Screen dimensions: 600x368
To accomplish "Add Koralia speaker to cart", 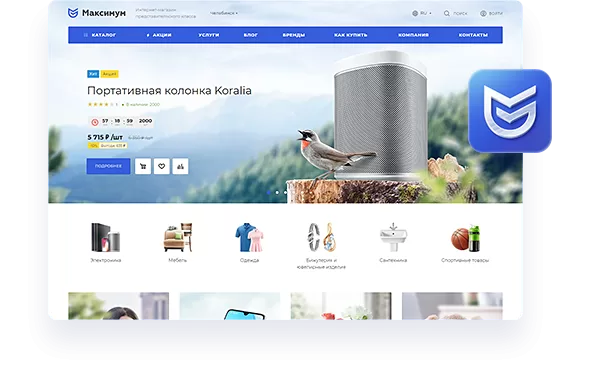I will coord(143,166).
